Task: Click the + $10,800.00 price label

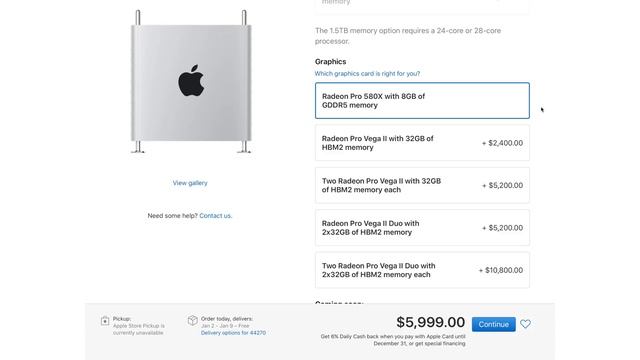Action: pos(501,270)
